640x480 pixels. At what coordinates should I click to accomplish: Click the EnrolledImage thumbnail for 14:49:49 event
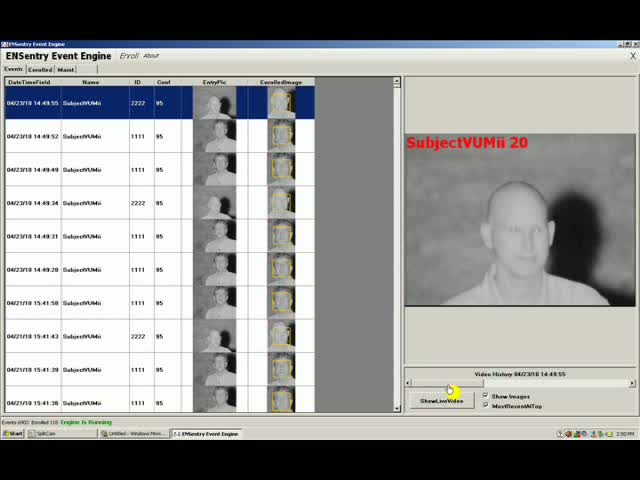pyautogui.click(x=281, y=169)
